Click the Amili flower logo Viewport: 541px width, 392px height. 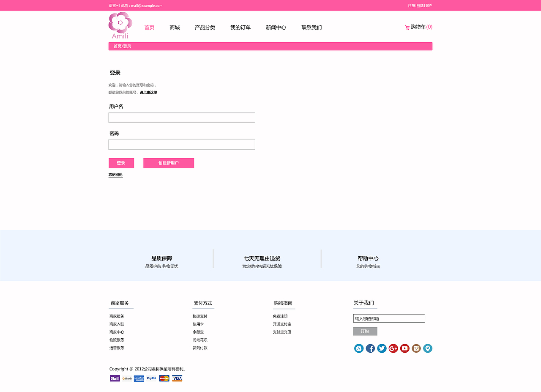[x=120, y=23]
